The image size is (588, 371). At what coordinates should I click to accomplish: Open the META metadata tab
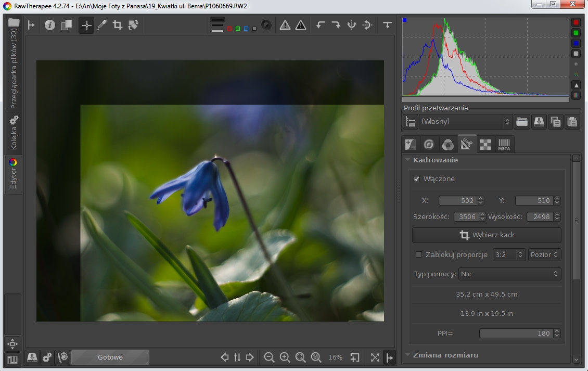pos(504,145)
